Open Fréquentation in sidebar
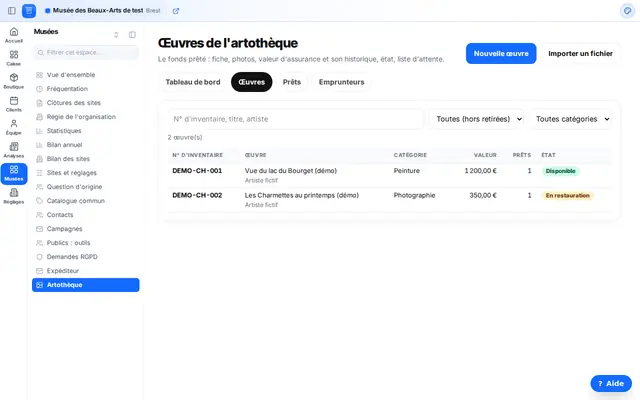Viewport: 640px width, 400px height. [x=86, y=89]
